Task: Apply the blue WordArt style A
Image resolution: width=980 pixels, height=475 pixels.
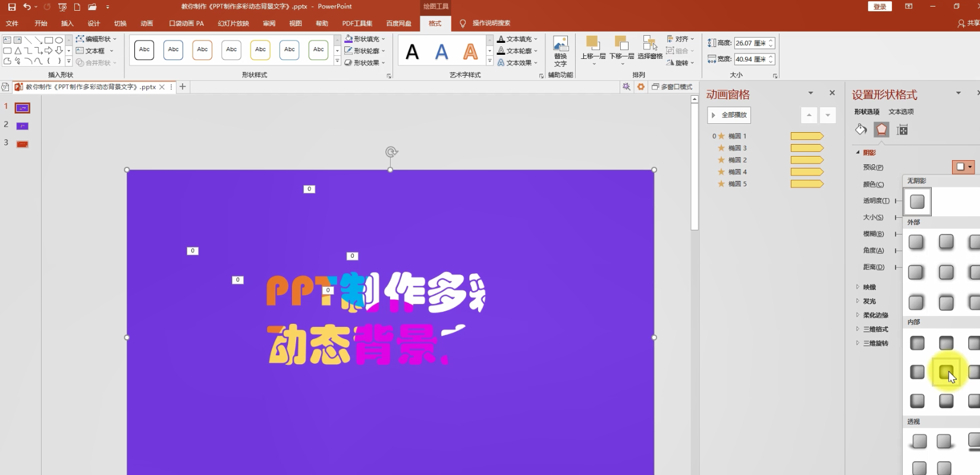Action: pos(441,52)
